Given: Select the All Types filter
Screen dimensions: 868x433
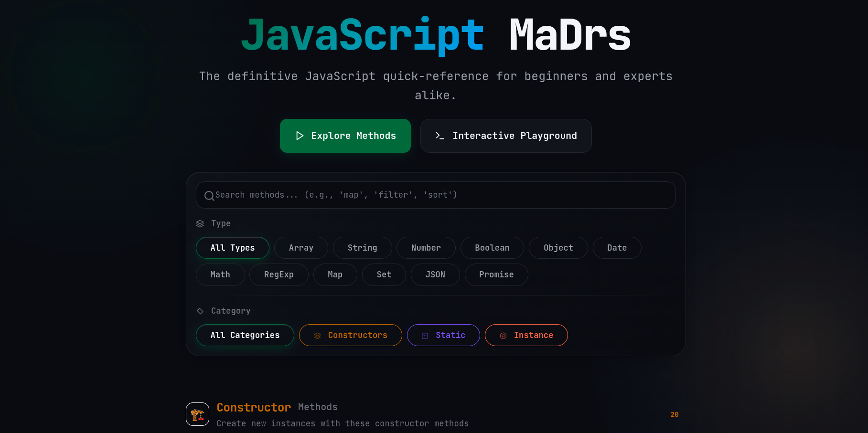Looking at the screenshot, I should pos(233,248).
